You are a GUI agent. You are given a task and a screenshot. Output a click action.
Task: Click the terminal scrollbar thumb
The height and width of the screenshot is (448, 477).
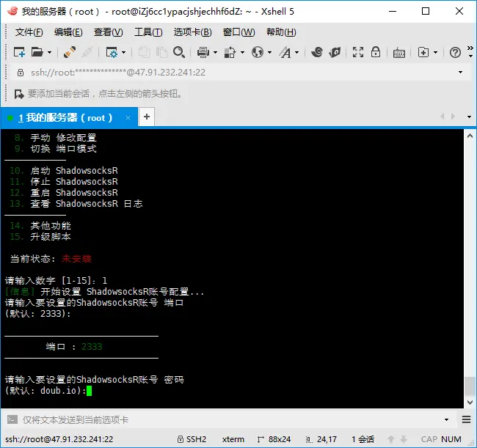coord(470,386)
